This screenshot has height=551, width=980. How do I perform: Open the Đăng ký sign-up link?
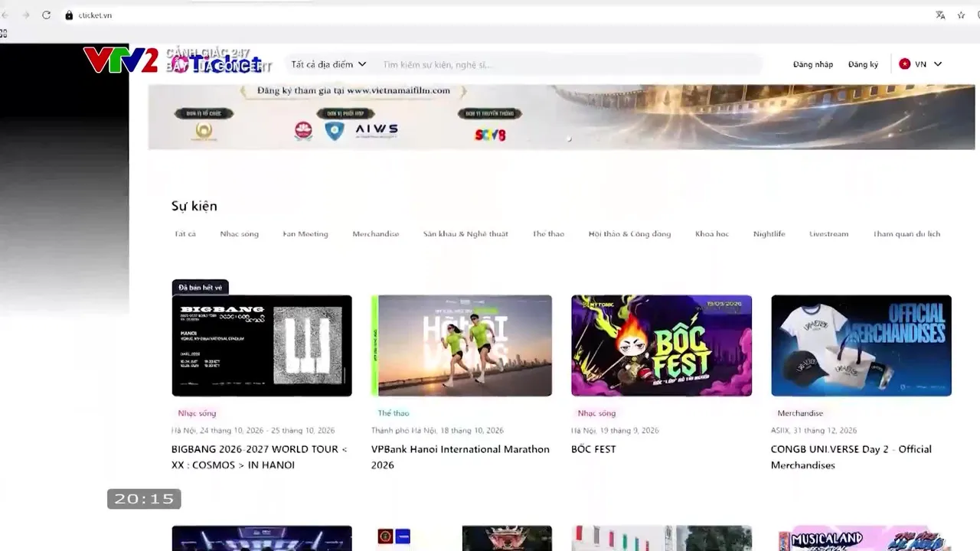click(x=863, y=64)
